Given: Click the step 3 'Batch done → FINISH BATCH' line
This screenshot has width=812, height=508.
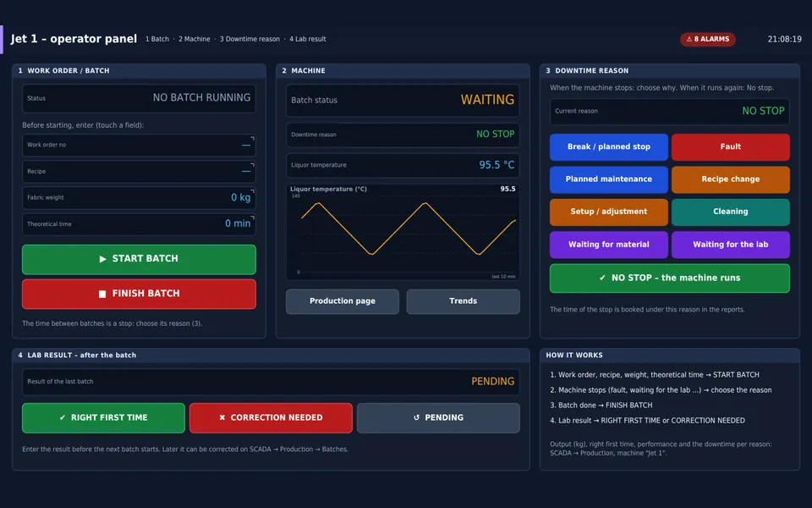Looking at the screenshot, I should 601,406.
